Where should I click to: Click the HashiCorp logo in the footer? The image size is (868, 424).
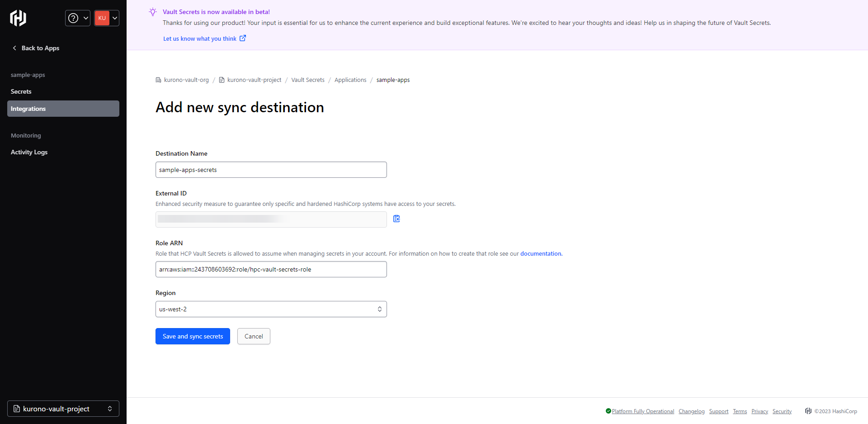tap(808, 411)
